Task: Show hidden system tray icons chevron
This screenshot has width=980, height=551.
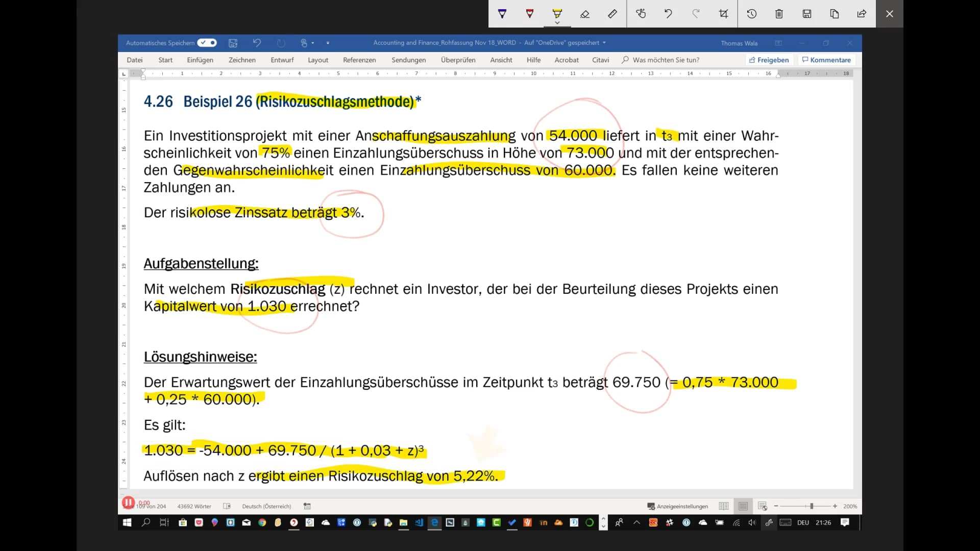Action: point(637,522)
